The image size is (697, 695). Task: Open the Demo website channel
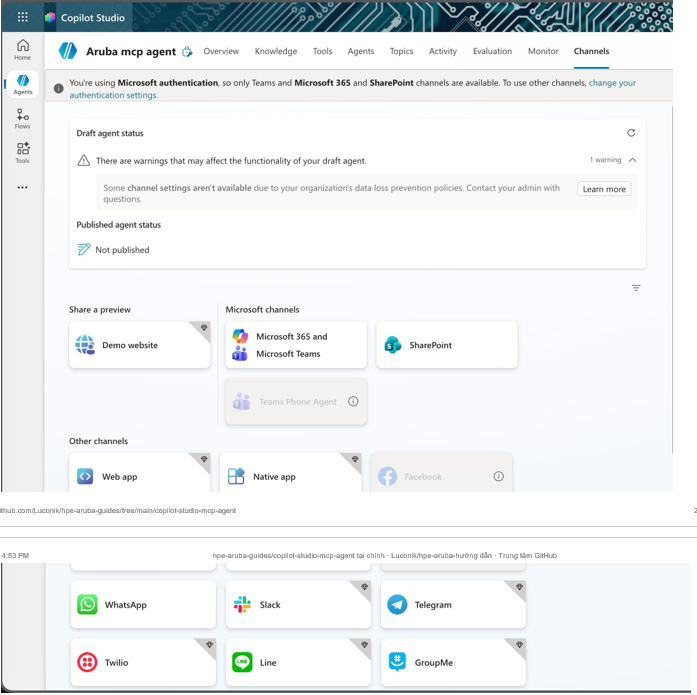[140, 345]
